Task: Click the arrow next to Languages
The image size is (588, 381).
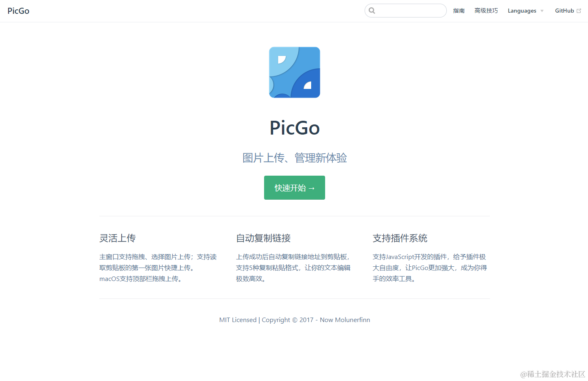Action: point(542,11)
